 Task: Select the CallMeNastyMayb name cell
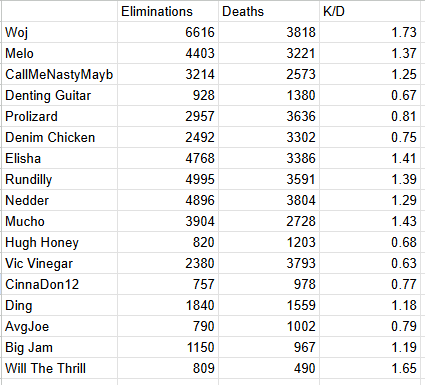(x=59, y=74)
